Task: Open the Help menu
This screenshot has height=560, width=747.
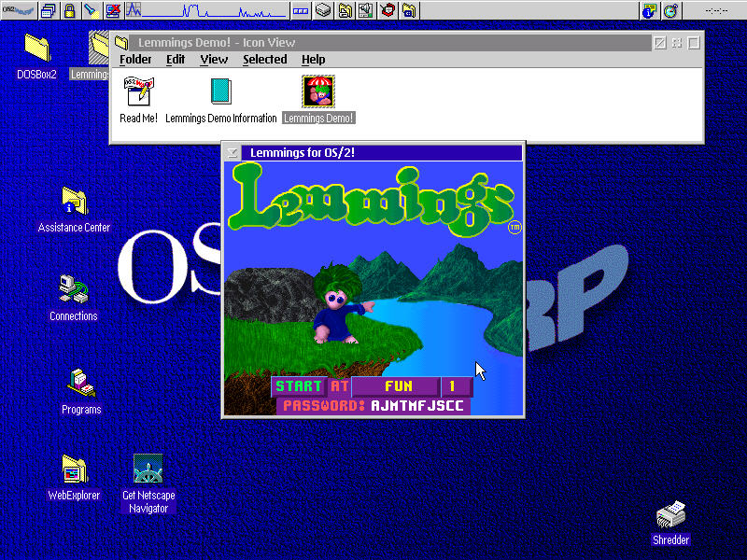Action: pyautogui.click(x=313, y=60)
